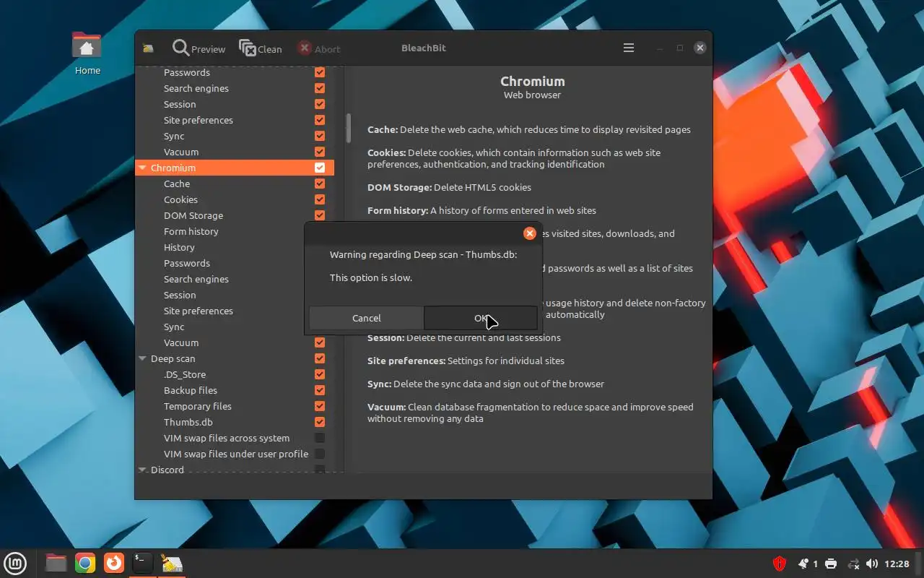Open the network connection tray icon

tap(853, 564)
